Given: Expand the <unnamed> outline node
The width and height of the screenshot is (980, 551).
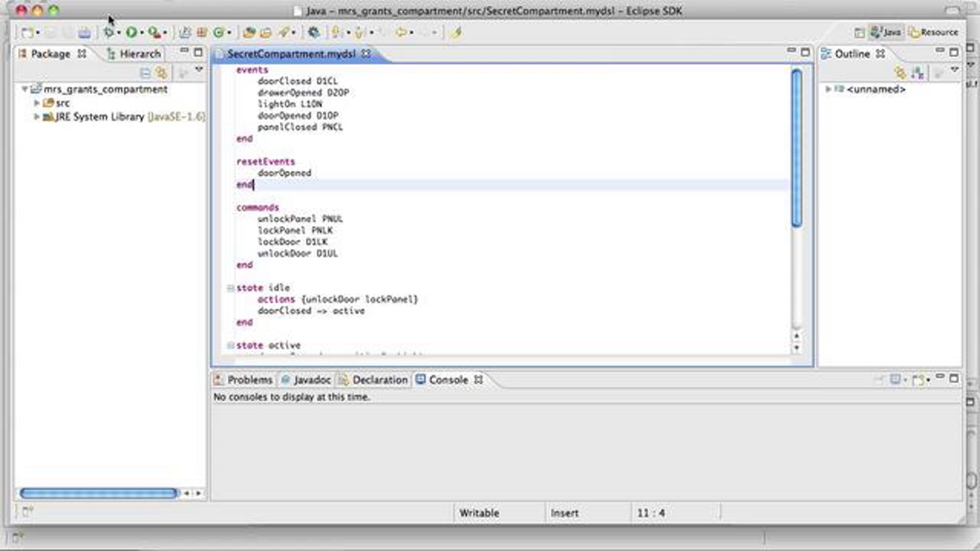Looking at the screenshot, I should point(828,89).
